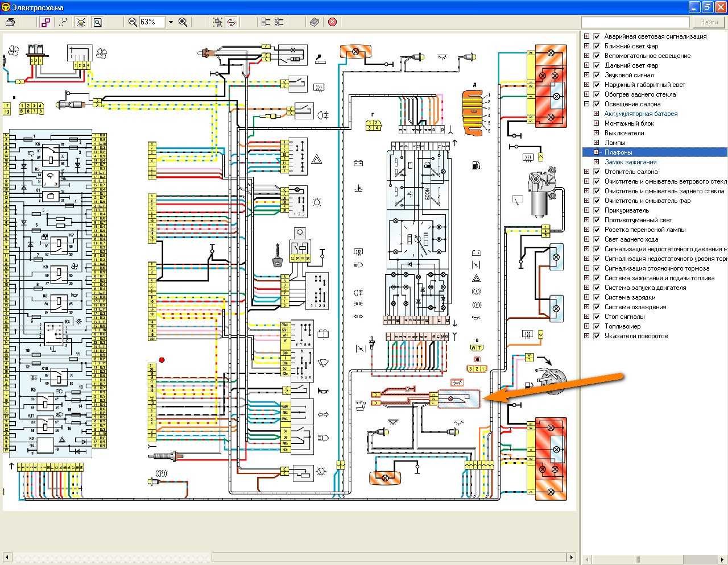The width and height of the screenshot is (728, 565).
Task: Uncheck the Звуковой сигнал checkbox
Action: [597, 75]
